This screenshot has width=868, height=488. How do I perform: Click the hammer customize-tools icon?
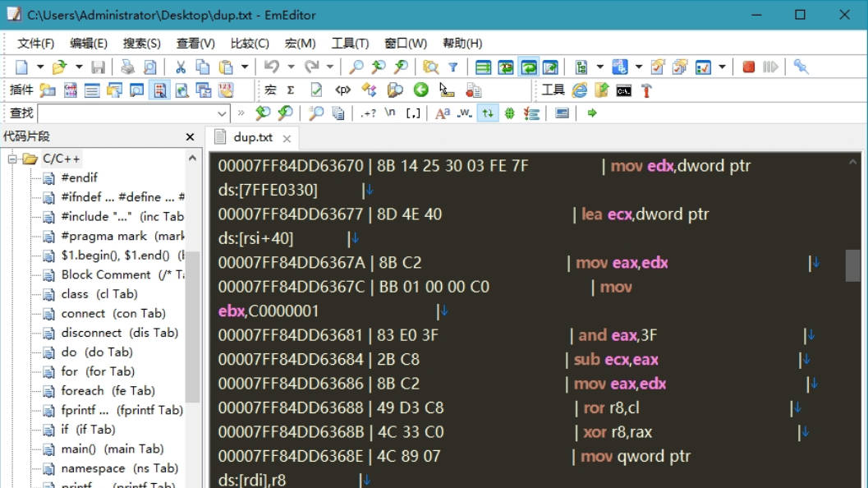[646, 90]
